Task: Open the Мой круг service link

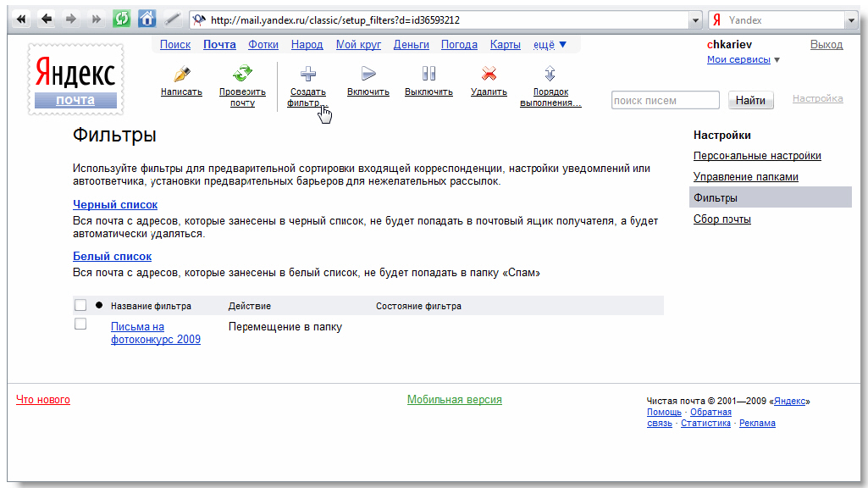Action: [x=358, y=45]
